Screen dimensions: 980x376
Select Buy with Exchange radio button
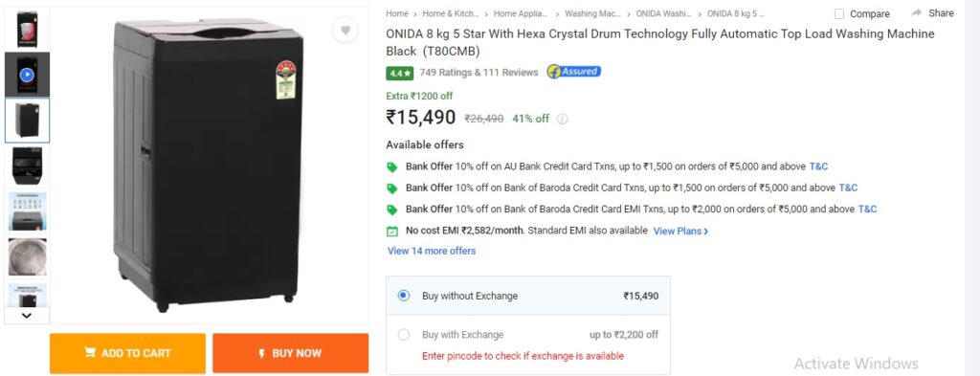click(404, 335)
